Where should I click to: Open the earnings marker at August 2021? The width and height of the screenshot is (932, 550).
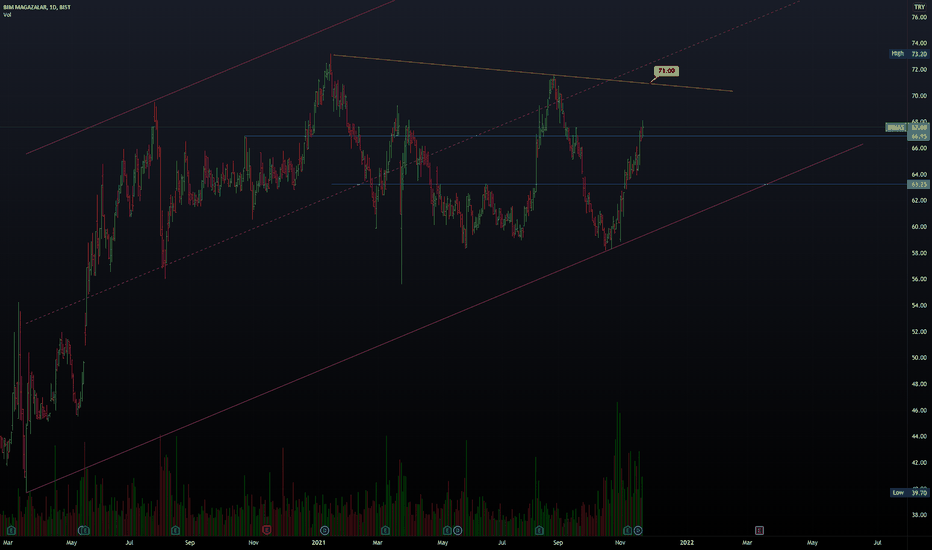click(539, 530)
